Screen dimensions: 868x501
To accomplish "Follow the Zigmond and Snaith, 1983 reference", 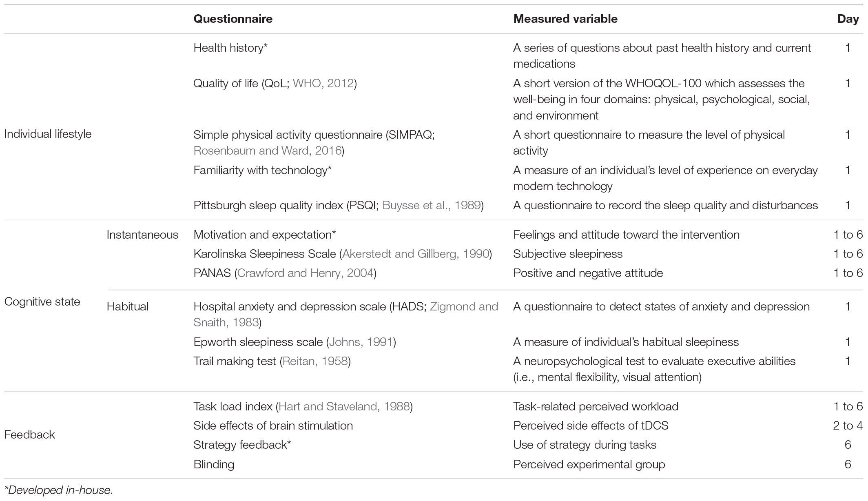I will [346, 315].
